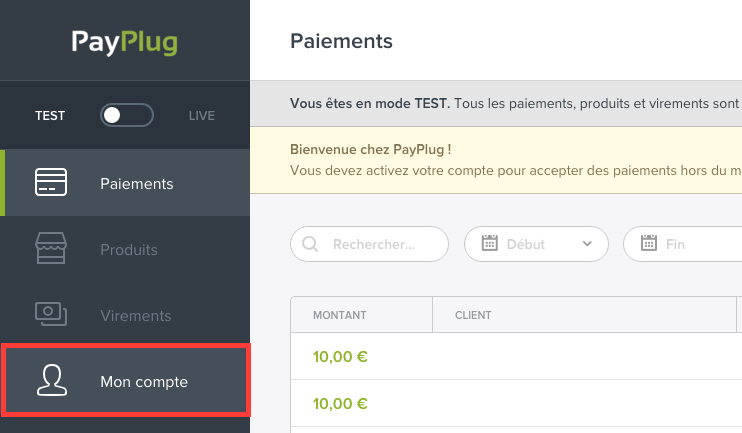The height and width of the screenshot is (433, 742).
Task: Toggle the TEST/LIVE mode switch
Action: pos(127,115)
